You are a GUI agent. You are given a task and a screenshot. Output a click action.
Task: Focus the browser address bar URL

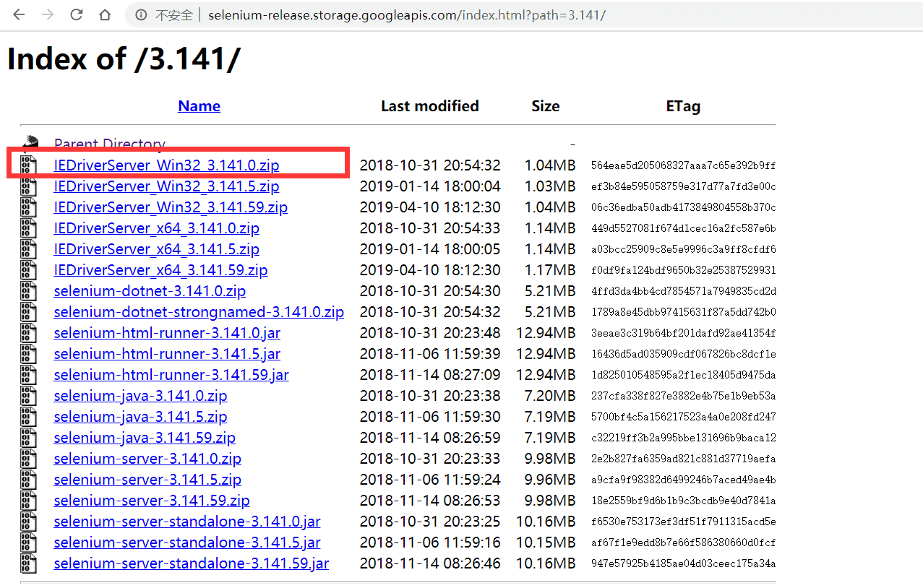[x=406, y=15]
